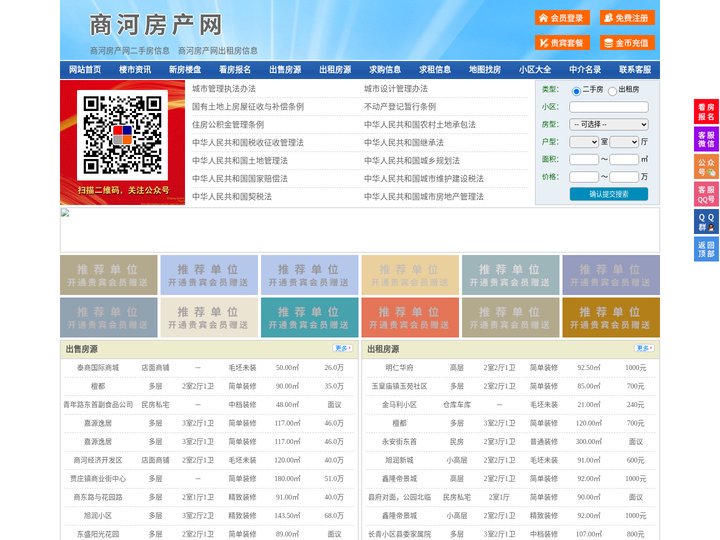
Task: Click the 返回顶部 back-to-top icon
Action: click(x=706, y=249)
